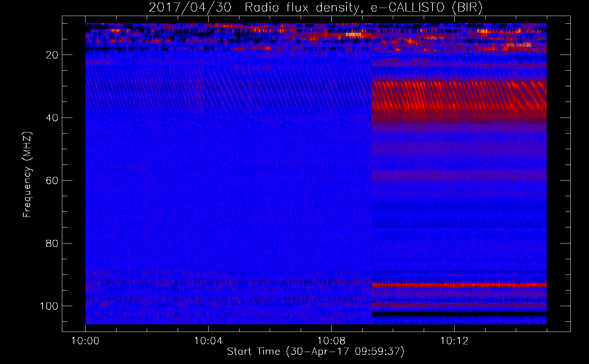The image size is (589, 364).
Task: Select the '10:12' time tick label
Action: pos(454,341)
